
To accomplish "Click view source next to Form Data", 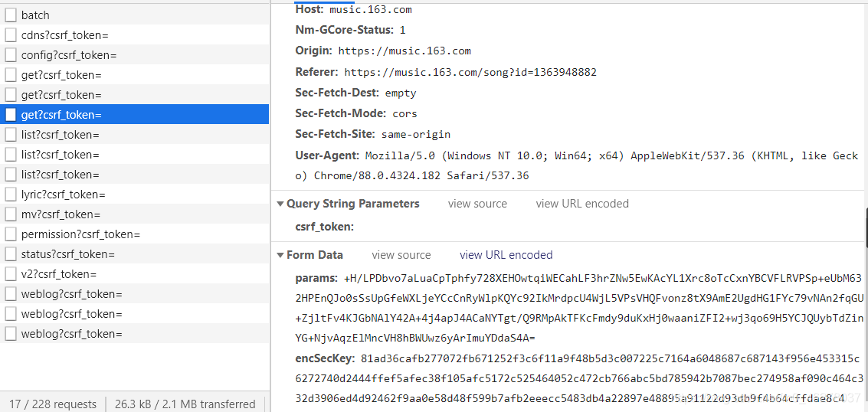I will pos(401,255).
